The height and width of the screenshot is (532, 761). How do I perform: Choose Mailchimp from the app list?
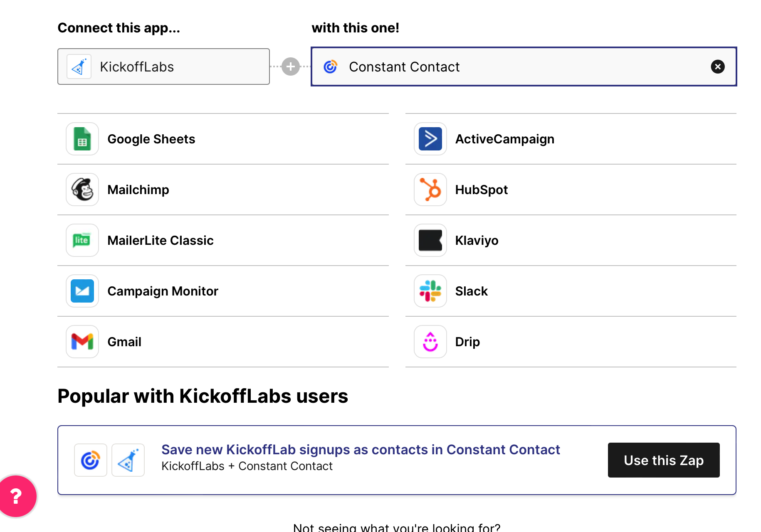223,190
